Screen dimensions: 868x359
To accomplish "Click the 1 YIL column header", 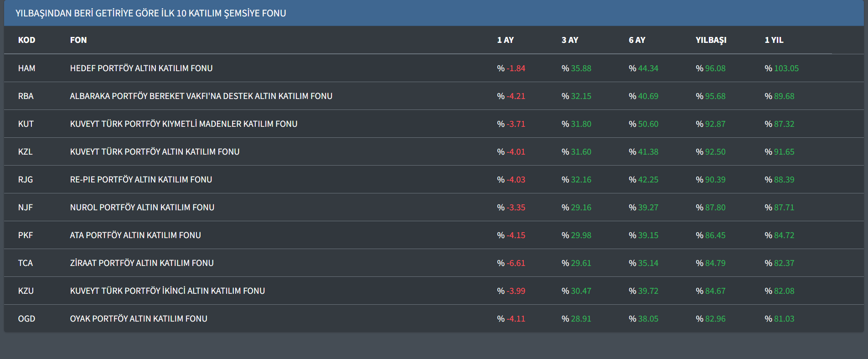I will pyautogui.click(x=774, y=40).
